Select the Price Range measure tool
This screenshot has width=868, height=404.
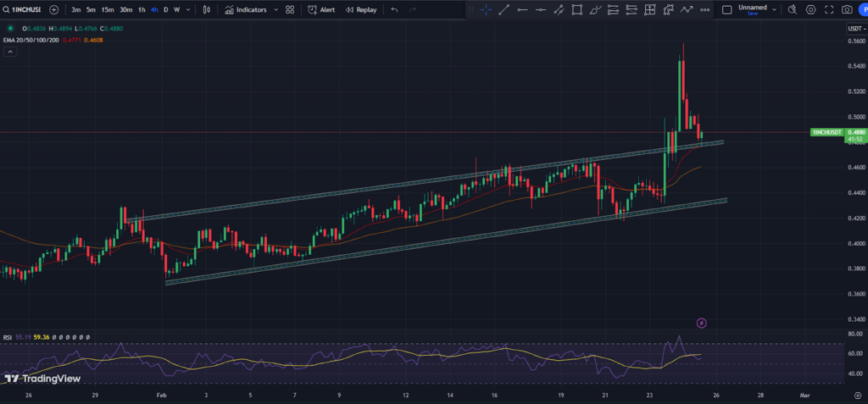click(650, 9)
